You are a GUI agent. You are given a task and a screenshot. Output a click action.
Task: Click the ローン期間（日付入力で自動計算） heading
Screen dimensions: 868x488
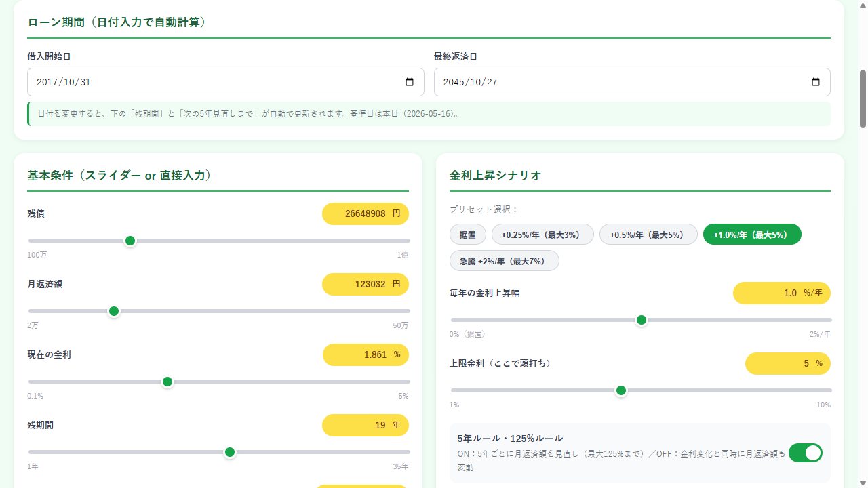pos(117,22)
